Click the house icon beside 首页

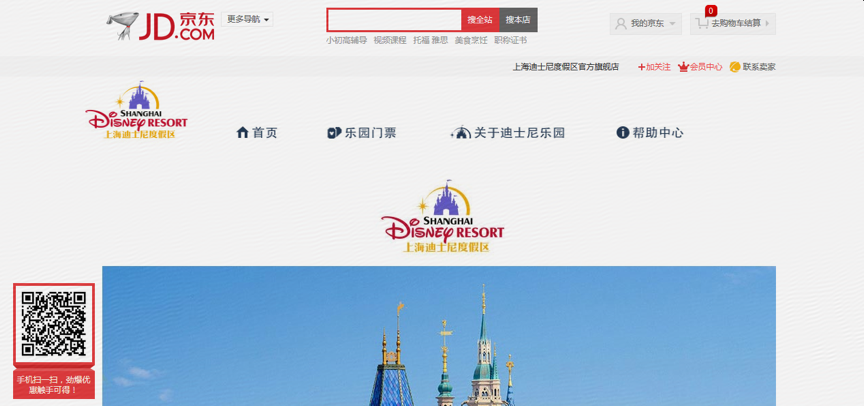click(x=242, y=132)
